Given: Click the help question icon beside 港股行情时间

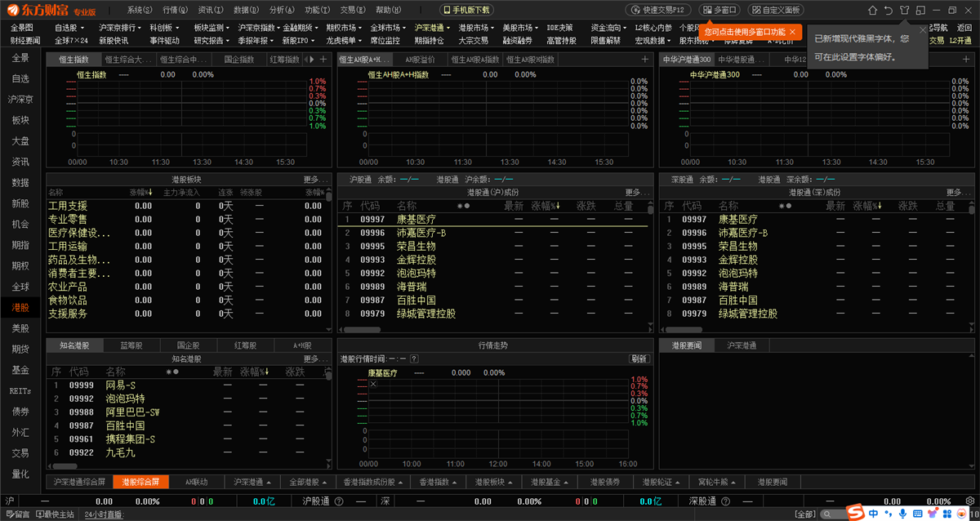Looking at the screenshot, I should coord(414,358).
